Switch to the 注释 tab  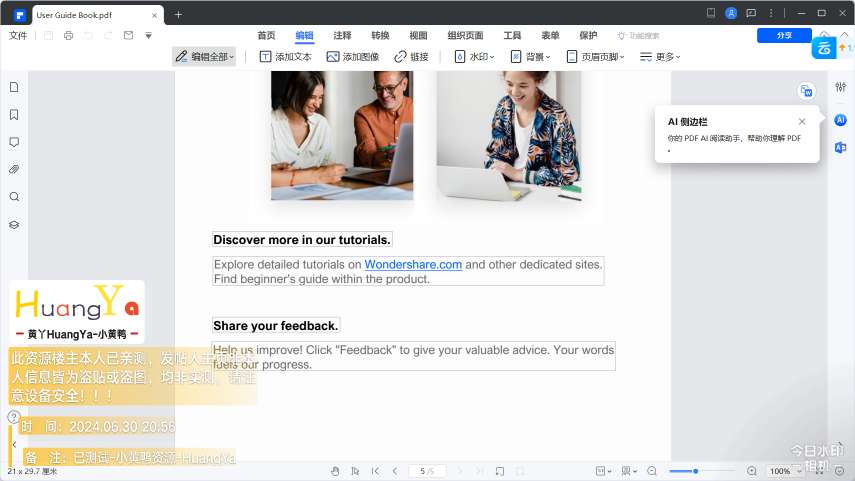tap(342, 35)
